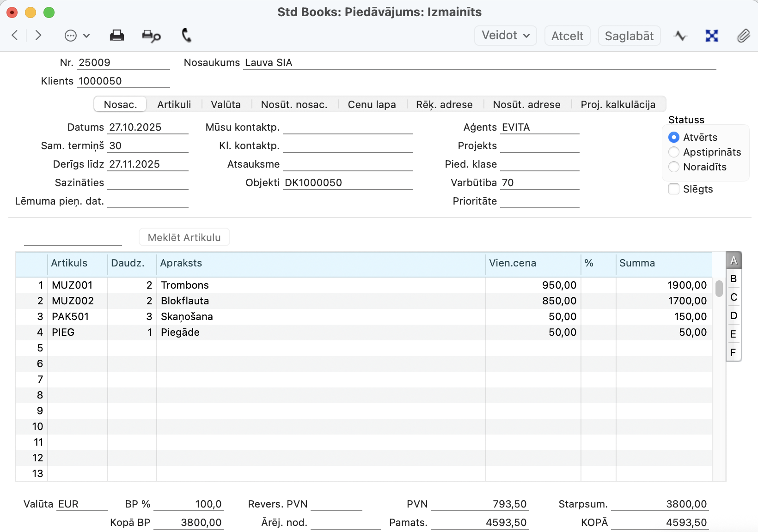Screen dimensions: 758x532
Task: Click the Mūsu kontaktp. input field
Action: click(x=348, y=127)
